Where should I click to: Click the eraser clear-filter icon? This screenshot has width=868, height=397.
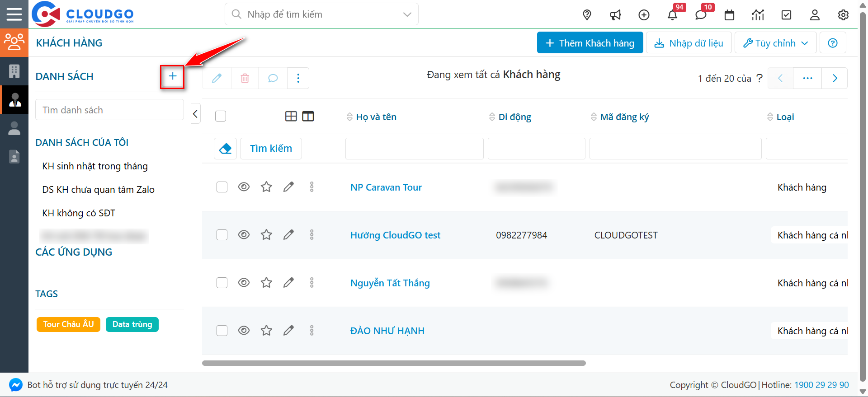pos(225,149)
